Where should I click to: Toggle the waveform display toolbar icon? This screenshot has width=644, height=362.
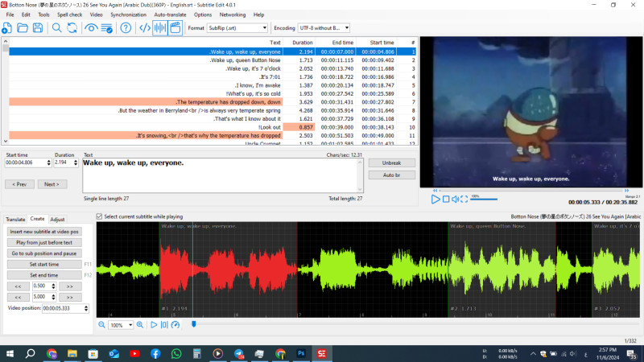160,28
